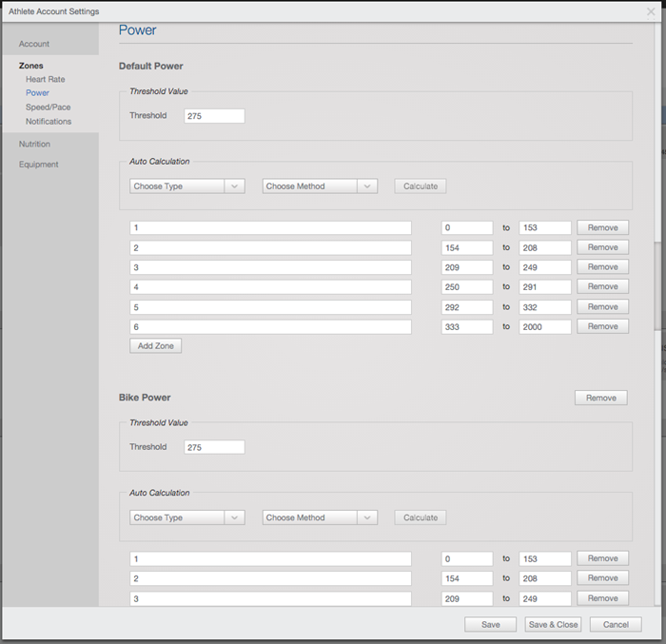Click Save & Close button
Image resolution: width=666 pixels, height=644 pixels.
[x=553, y=624]
